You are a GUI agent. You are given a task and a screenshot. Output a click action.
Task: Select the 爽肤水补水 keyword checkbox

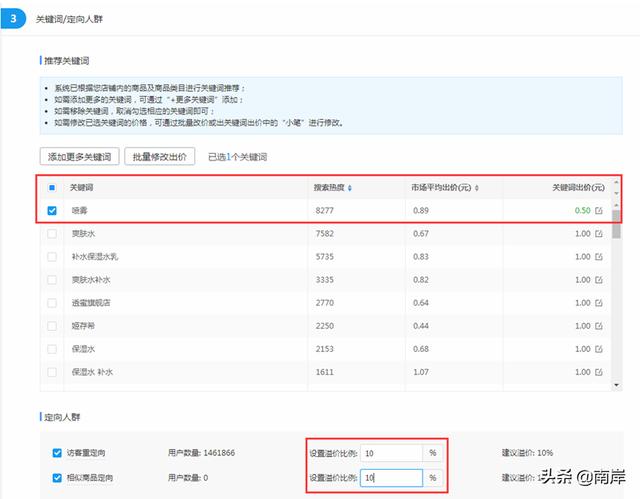[52, 280]
